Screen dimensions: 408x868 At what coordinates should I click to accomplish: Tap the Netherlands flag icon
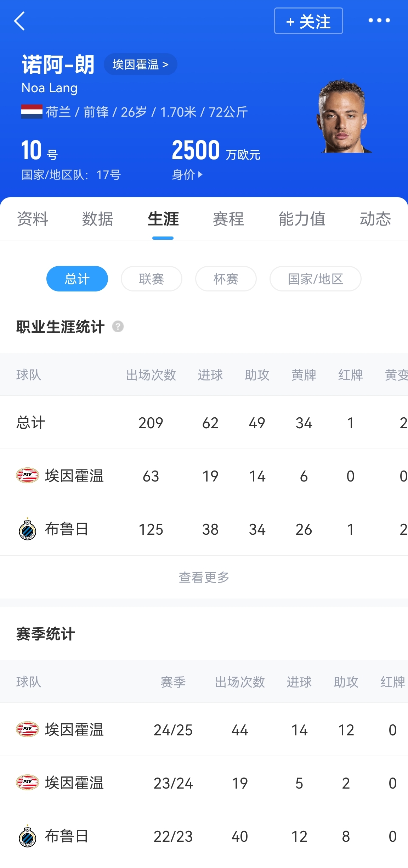pos(32,112)
